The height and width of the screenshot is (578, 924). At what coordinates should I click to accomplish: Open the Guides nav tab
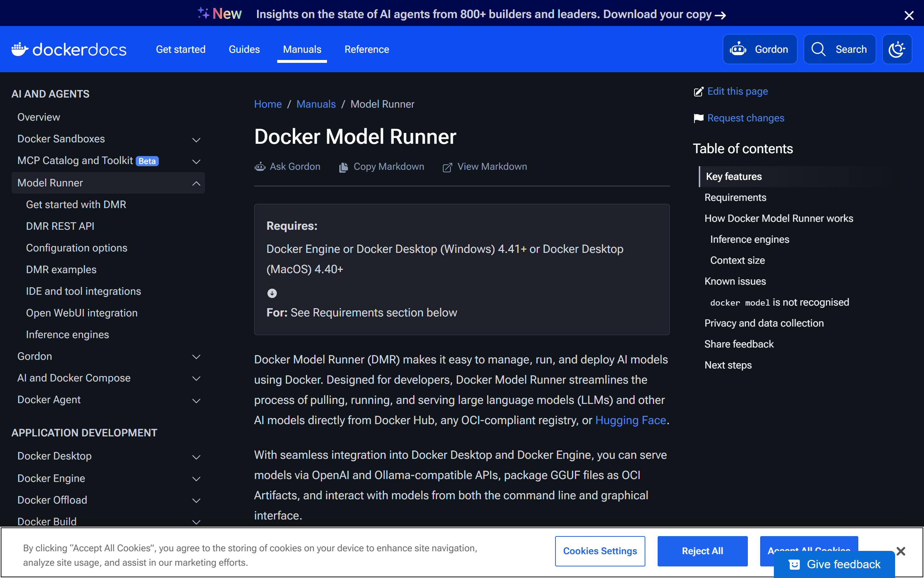pos(244,49)
